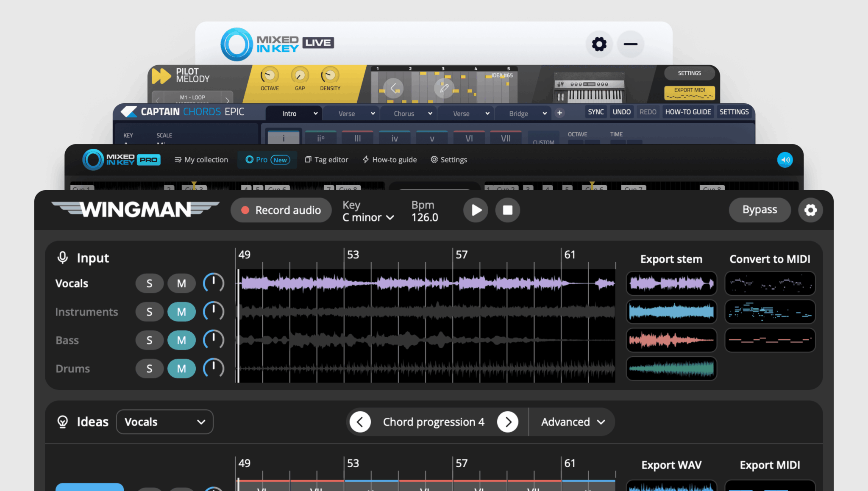Select the i chord button
Image resolution: width=868 pixels, height=491 pixels.
(284, 138)
